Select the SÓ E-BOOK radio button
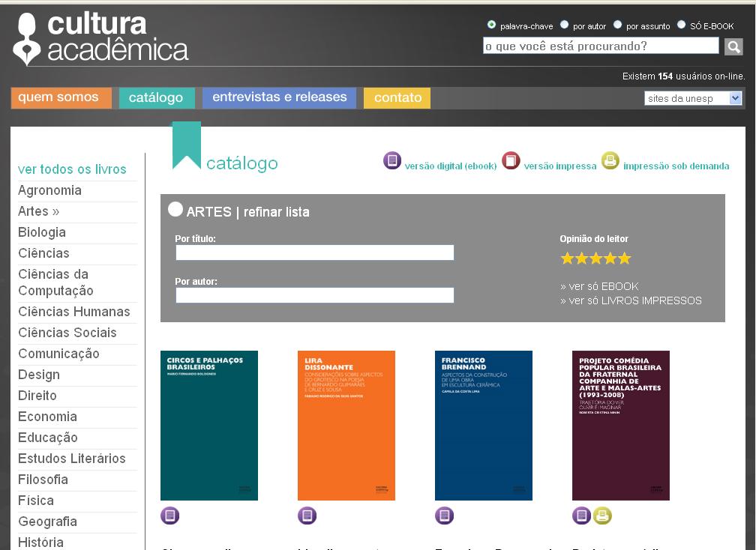 (x=681, y=25)
